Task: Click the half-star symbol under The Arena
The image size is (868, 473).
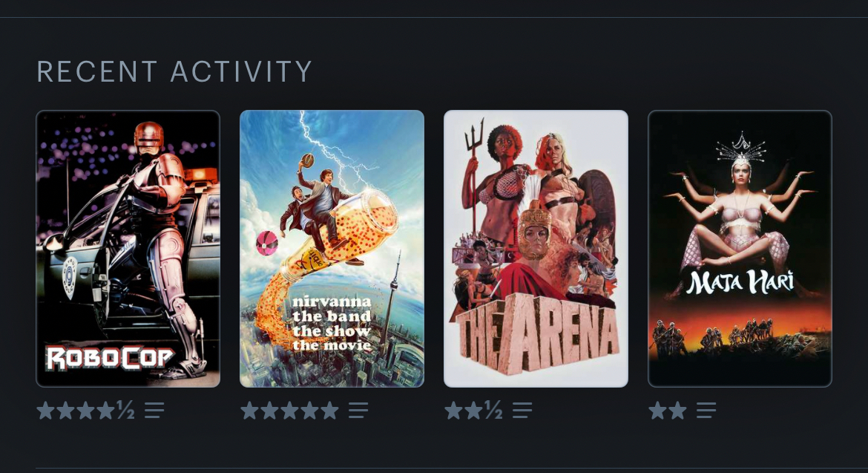Action: pyautogui.click(x=493, y=410)
